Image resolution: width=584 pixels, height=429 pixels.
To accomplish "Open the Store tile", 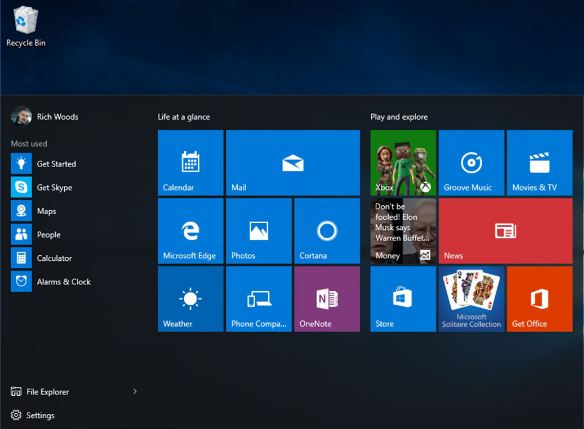I will 403,299.
